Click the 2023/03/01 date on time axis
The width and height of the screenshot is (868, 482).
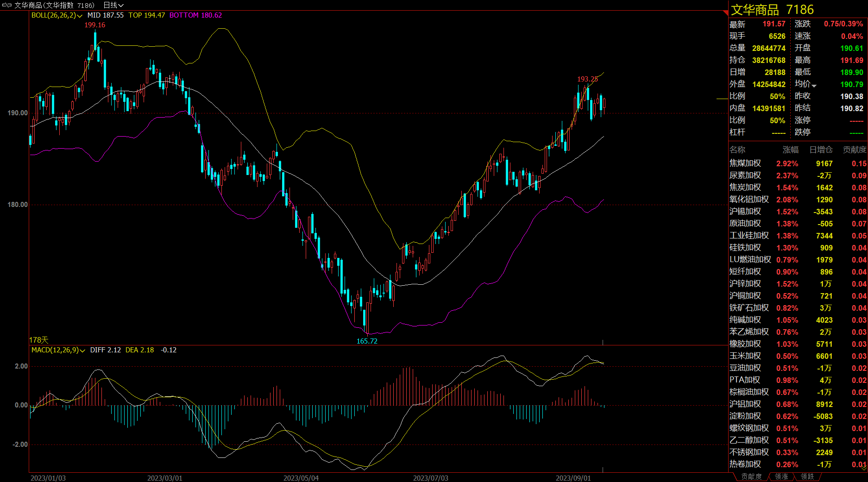coord(165,478)
